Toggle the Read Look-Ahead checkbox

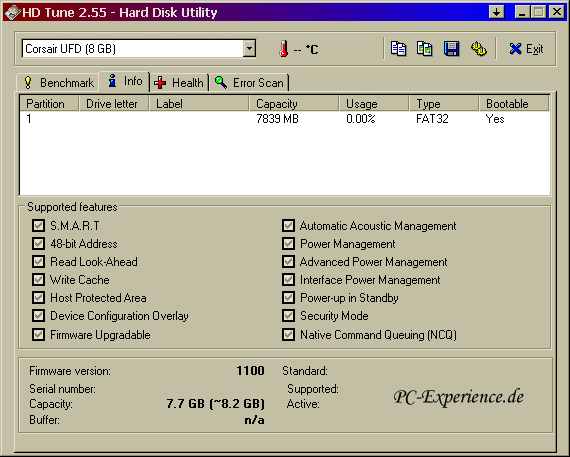pyautogui.click(x=39, y=261)
